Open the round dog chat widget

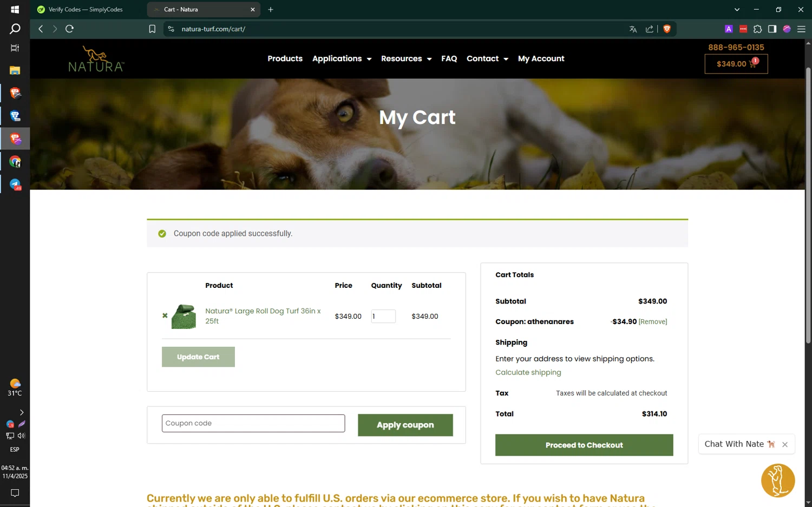(x=778, y=480)
